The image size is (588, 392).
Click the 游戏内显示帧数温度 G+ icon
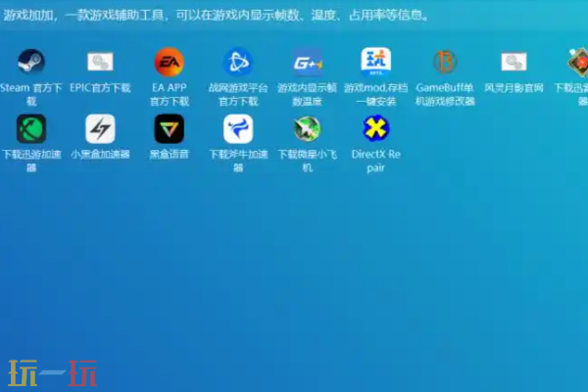tap(307, 63)
